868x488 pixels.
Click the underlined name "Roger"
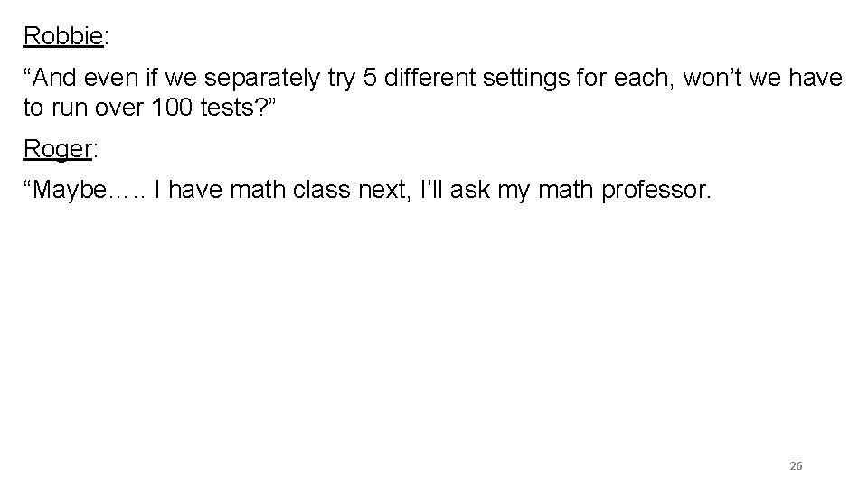(x=60, y=149)
